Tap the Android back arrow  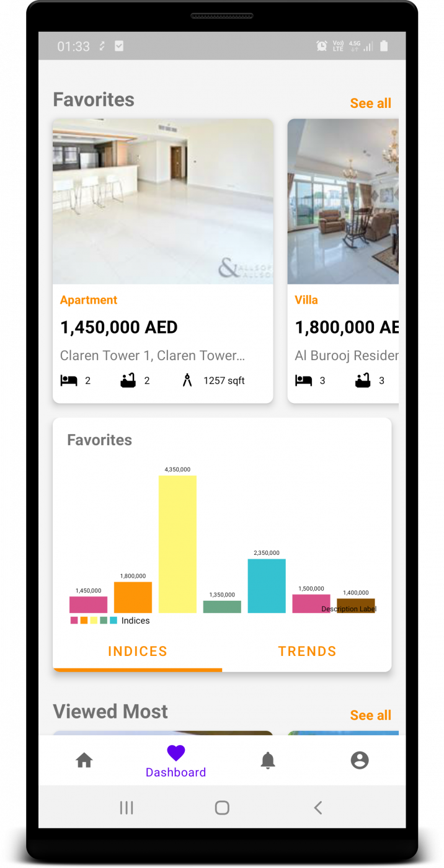pos(318,807)
